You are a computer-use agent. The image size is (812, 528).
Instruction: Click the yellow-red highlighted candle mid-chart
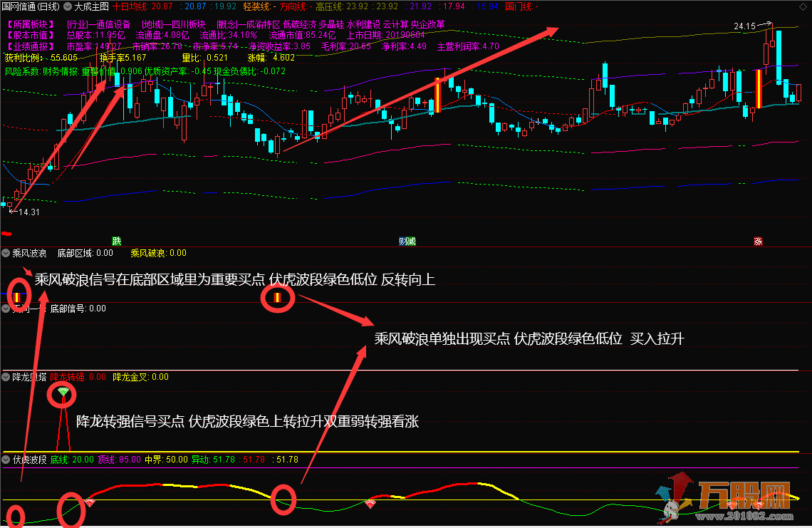point(437,95)
